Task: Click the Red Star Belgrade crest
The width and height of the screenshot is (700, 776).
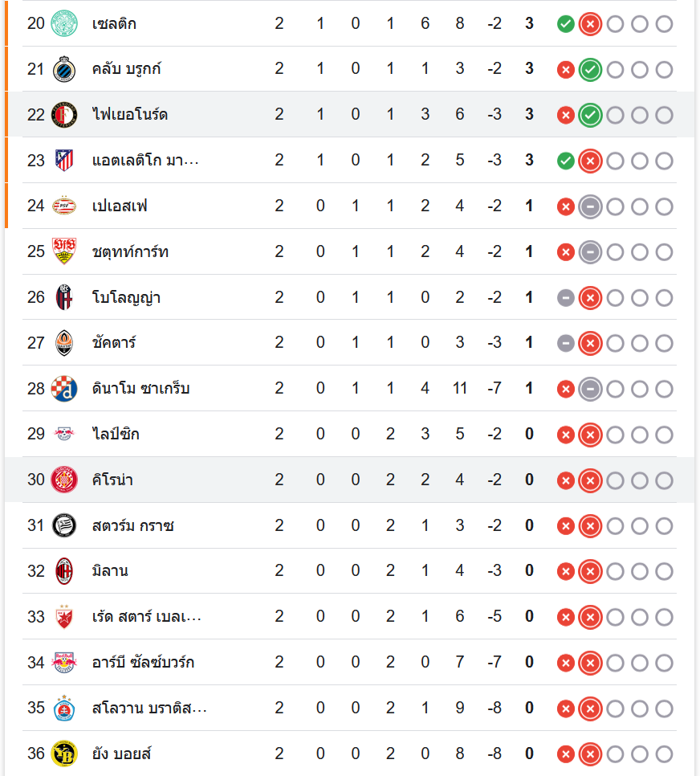Action: [x=63, y=617]
